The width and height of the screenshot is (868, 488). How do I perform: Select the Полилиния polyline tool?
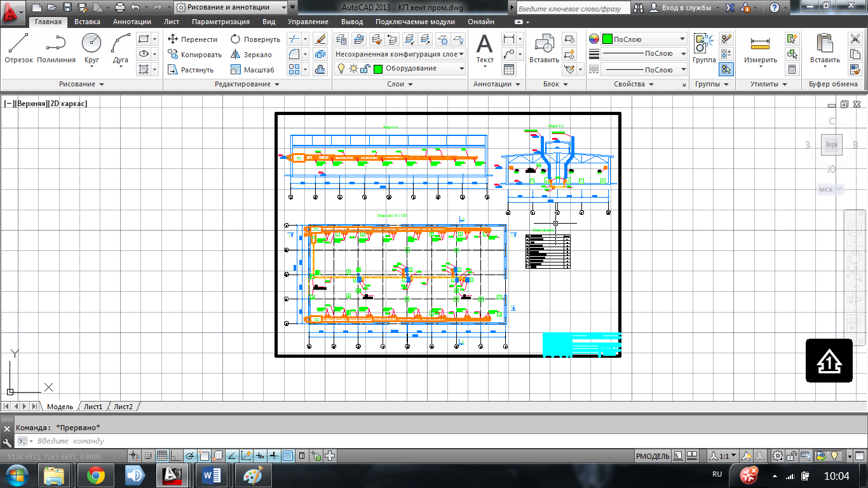pyautogui.click(x=56, y=48)
